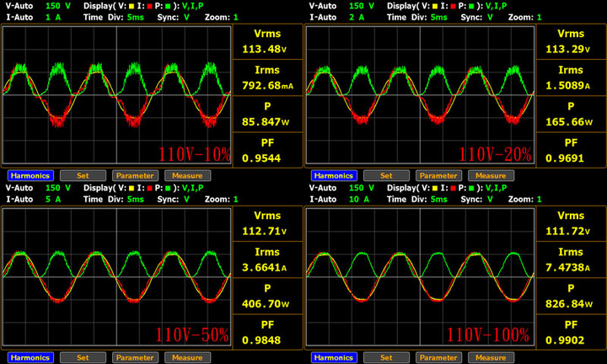Click yellow V swatch in the 5 A screen
Screen dimensions: 607x364
point(132,188)
